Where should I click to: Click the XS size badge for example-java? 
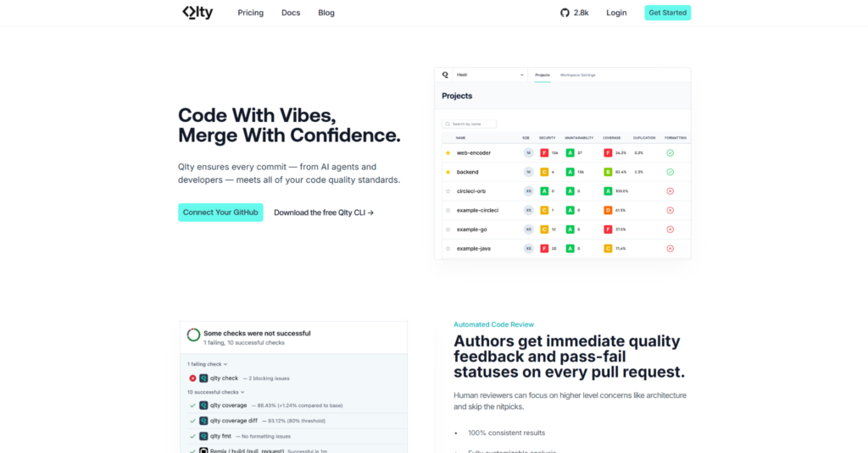tap(528, 248)
